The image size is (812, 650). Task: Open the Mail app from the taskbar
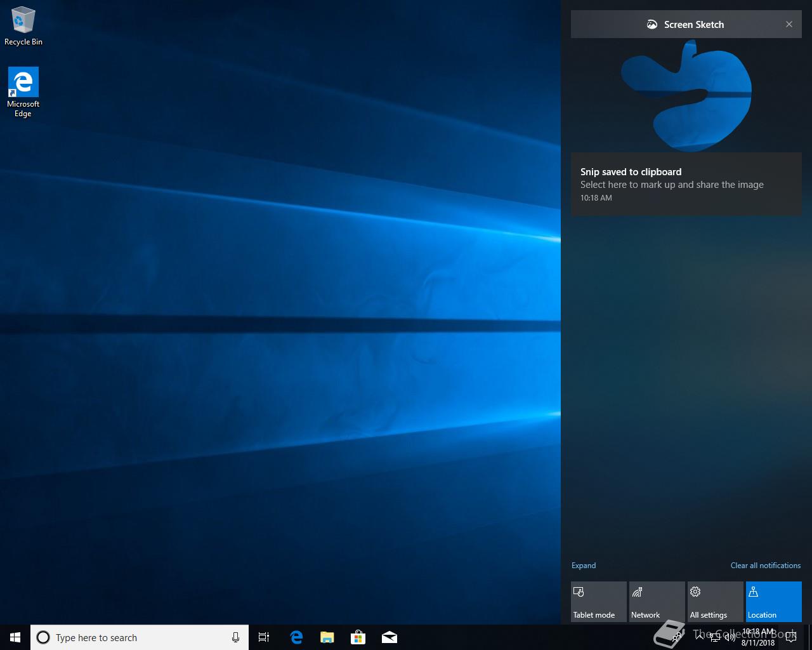pyautogui.click(x=389, y=637)
